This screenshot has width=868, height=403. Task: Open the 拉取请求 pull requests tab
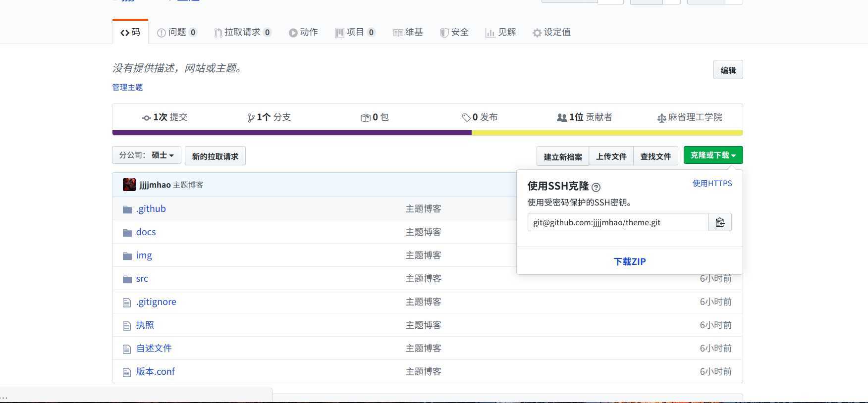point(243,32)
